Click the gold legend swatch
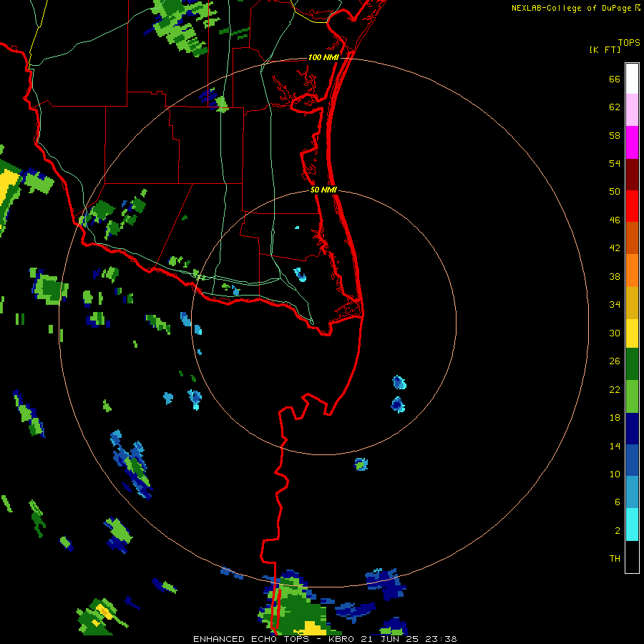 [x=632, y=302]
